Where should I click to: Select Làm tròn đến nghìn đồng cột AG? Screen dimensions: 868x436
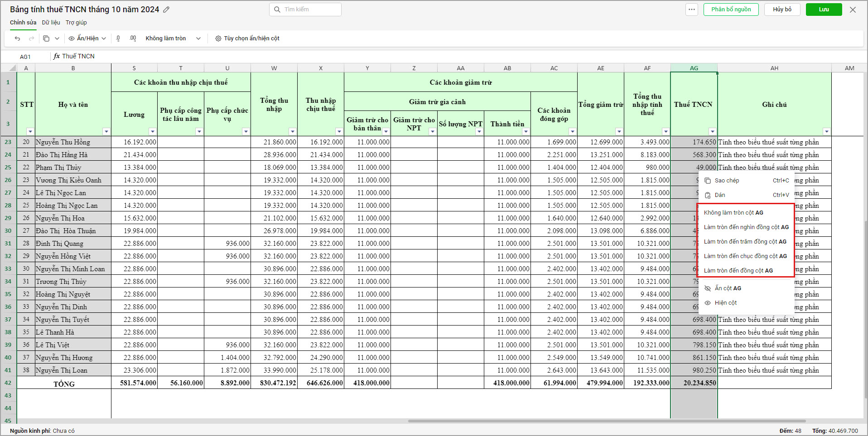click(x=746, y=227)
